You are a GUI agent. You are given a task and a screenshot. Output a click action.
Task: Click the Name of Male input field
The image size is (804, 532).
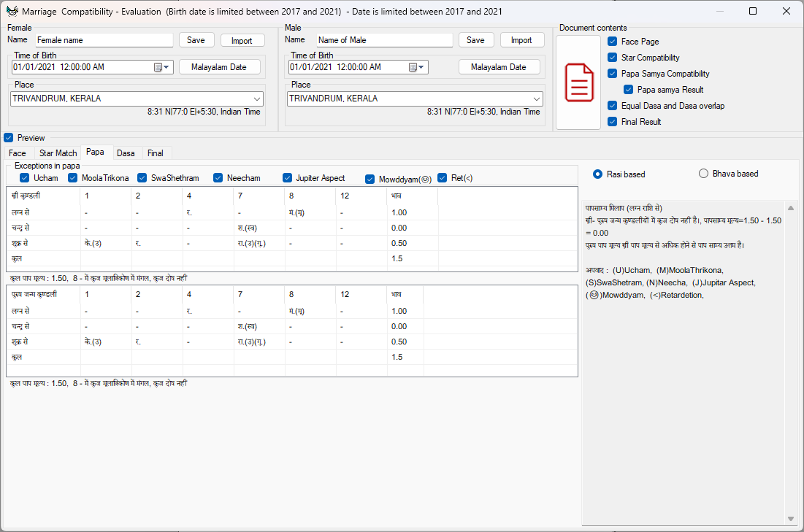coord(384,40)
